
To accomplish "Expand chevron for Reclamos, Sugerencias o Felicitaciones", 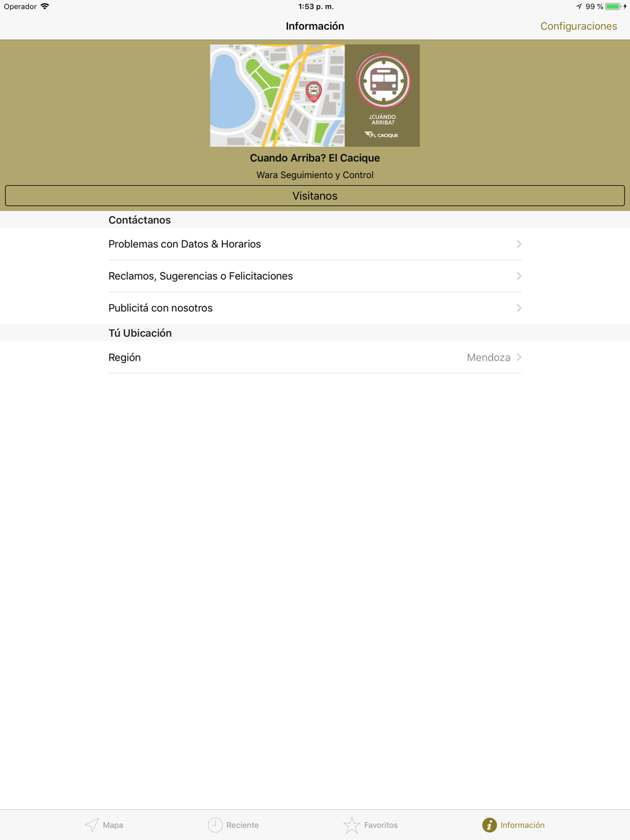I will coord(518,276).
